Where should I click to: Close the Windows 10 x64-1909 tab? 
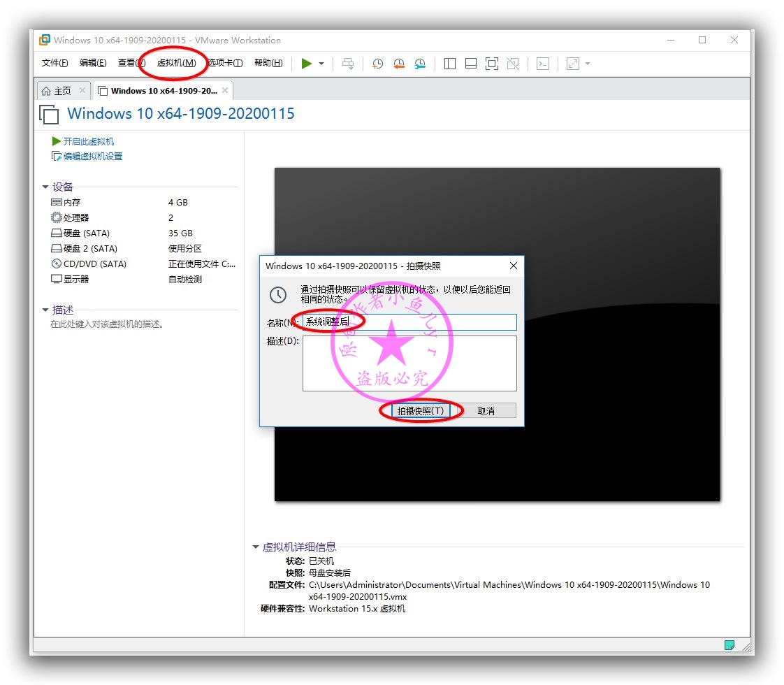[225, 90]
